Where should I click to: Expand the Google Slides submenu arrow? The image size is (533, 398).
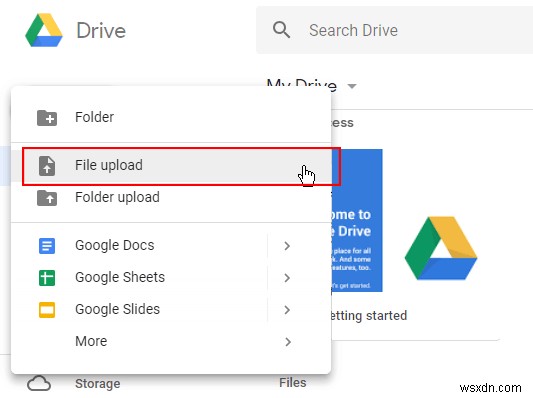tap(287, 310)
